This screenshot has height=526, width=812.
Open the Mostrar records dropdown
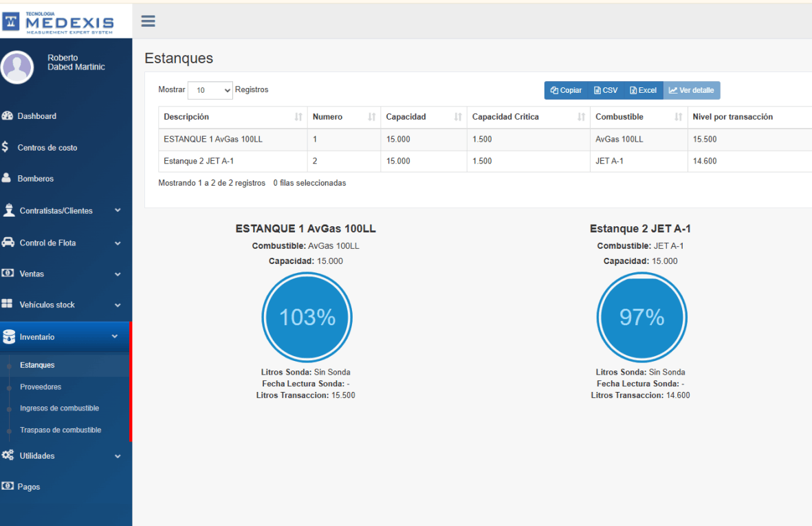(210, 90)
